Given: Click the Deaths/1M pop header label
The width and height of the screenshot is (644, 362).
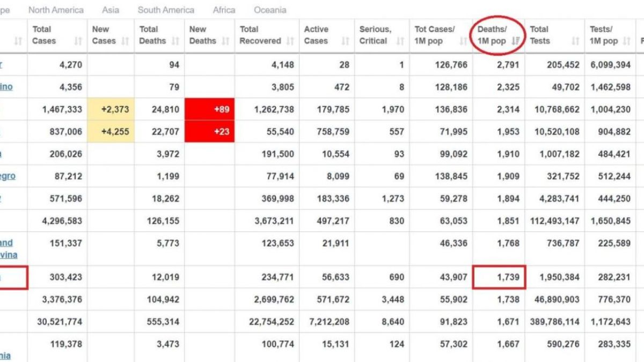Looking at the screenshot, I should tap(492, 35).
